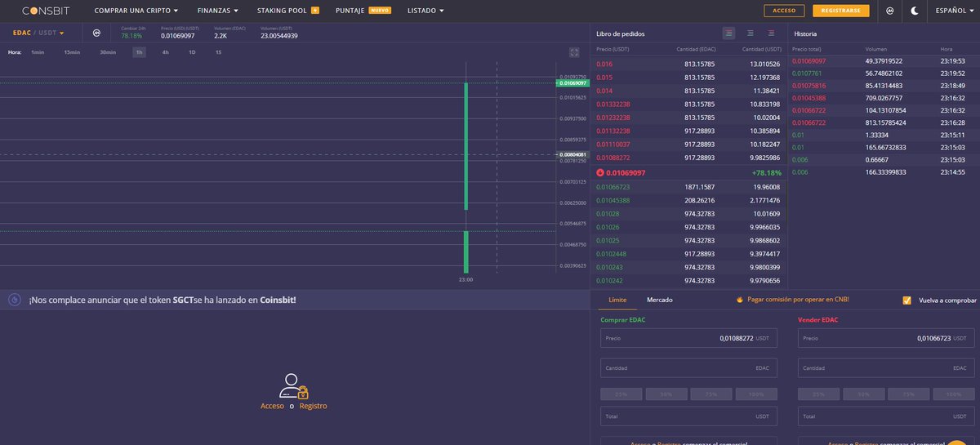Click the buy order at price 0.01045388

[688, 200]
